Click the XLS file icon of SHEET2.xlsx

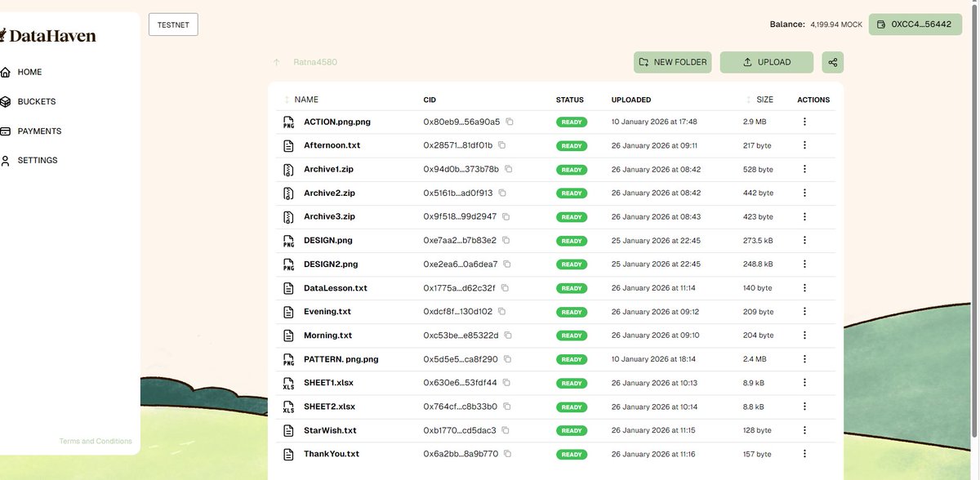pos(288,407)
